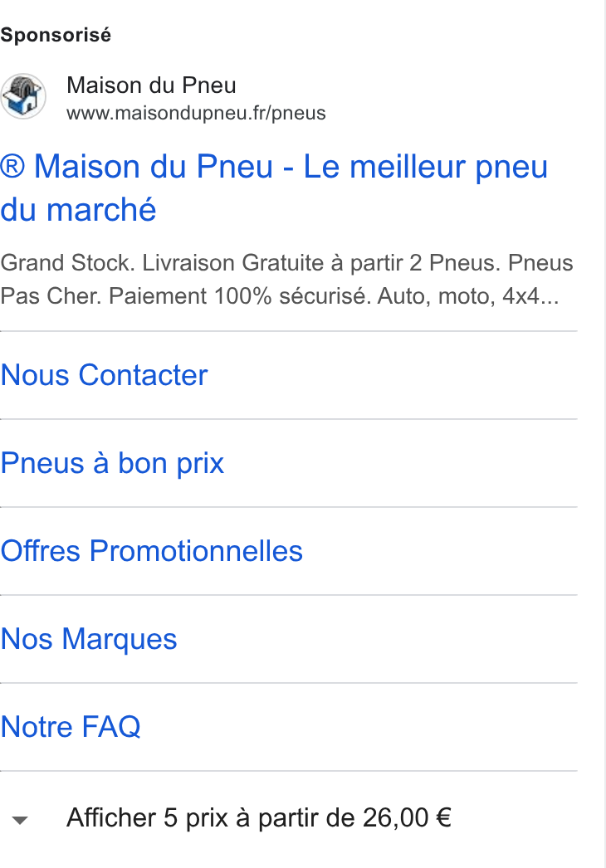Image resolution: width=606 pixels, height=868 pixels.
Task: Visit the 'Offres Promotionnelles' sitelink
Action: [x=151, y=551]
